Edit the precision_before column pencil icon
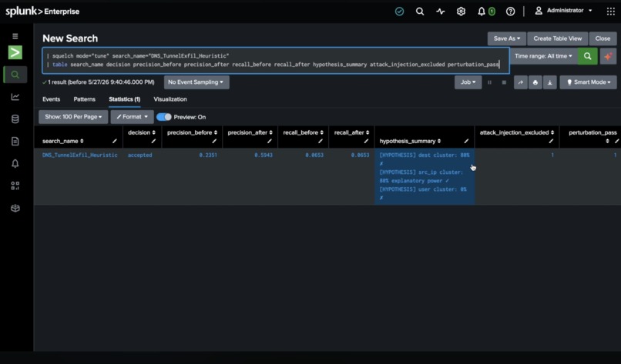This screenshot has height=364, width=621. 214,141
